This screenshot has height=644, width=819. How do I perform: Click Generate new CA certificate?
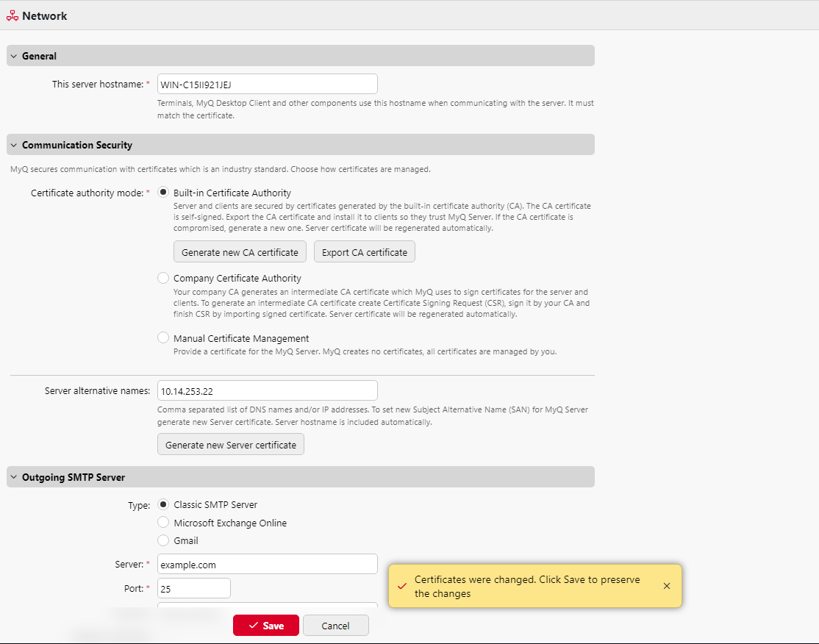point(239,251)
